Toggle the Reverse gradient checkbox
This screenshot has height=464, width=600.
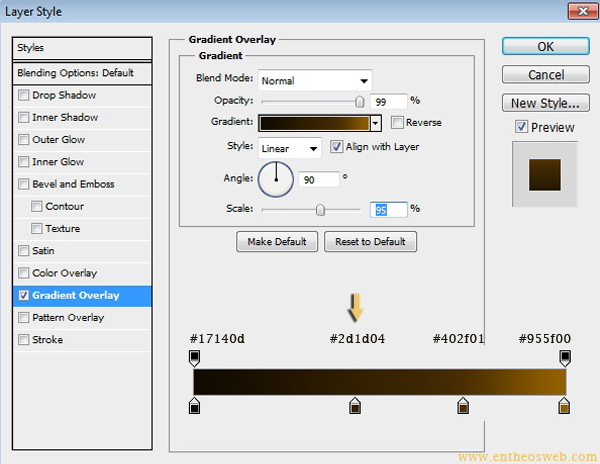click(397, 123)
